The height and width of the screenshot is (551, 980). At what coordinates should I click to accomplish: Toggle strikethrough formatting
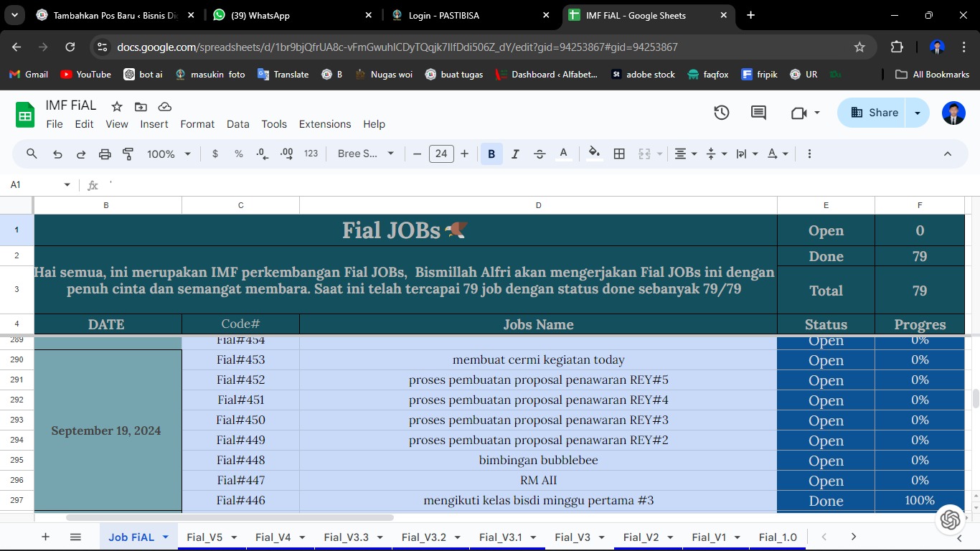(540, 154)
